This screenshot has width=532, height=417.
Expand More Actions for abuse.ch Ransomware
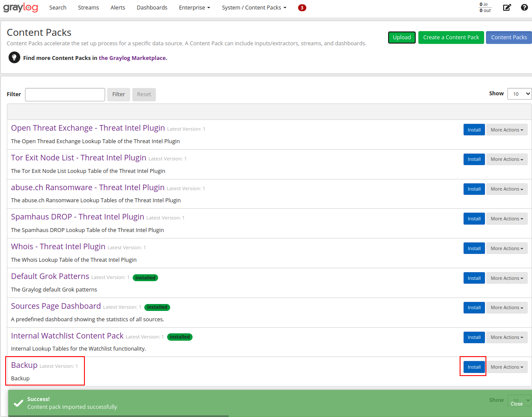tap(507, 189)
